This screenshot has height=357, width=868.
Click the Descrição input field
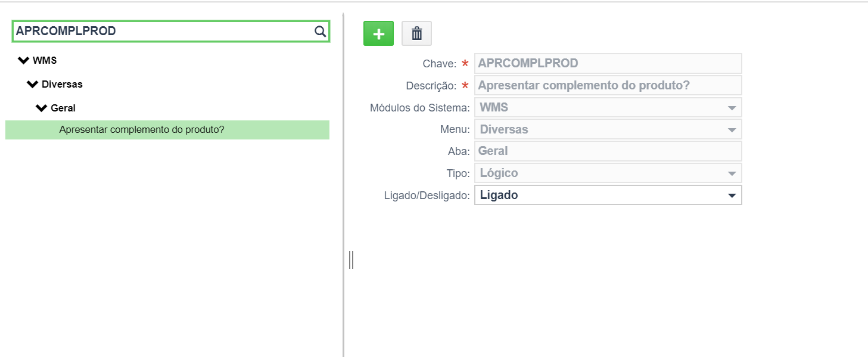point(608,85)
